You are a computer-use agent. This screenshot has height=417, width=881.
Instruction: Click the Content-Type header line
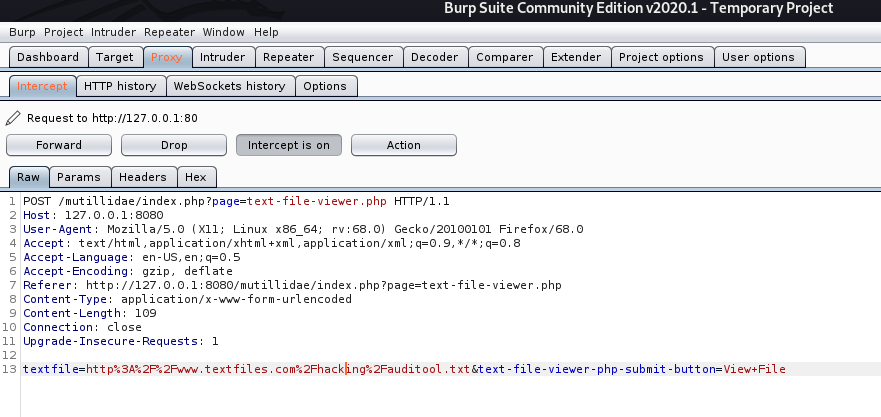[187, 299]
